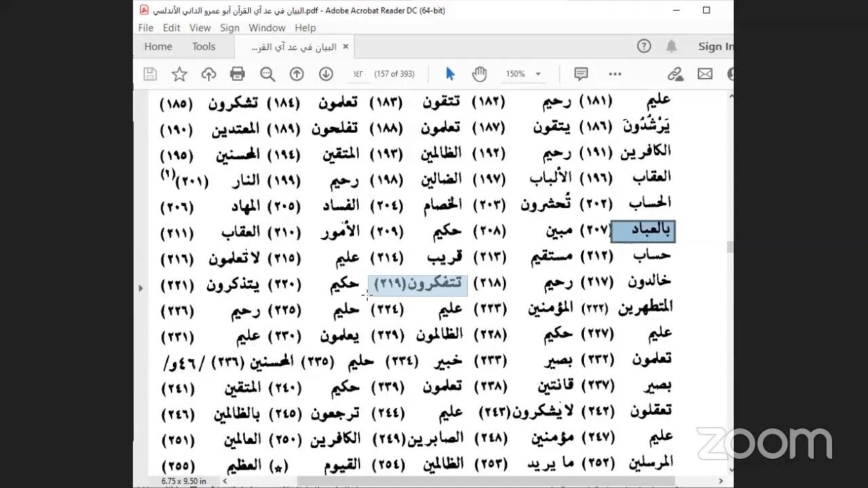Click the page count text (157 of 393)
The height and width of the screenshot is (488, 868).
pos(393,74)
